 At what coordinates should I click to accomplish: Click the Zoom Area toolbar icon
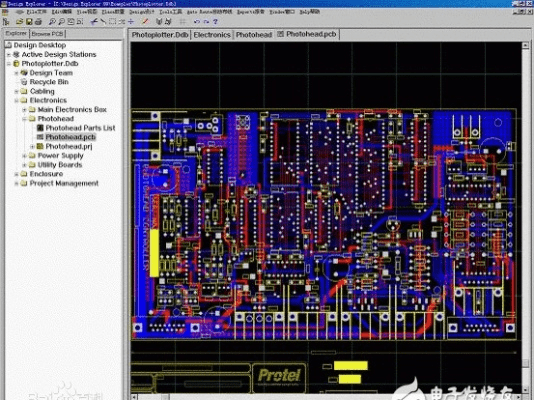80,21
